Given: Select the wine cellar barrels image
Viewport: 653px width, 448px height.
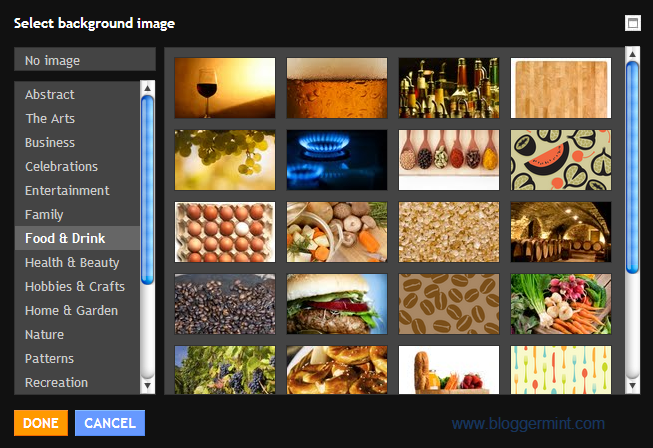Looking at the screenshot, I should pyautogui.click(x=561, y=232).
